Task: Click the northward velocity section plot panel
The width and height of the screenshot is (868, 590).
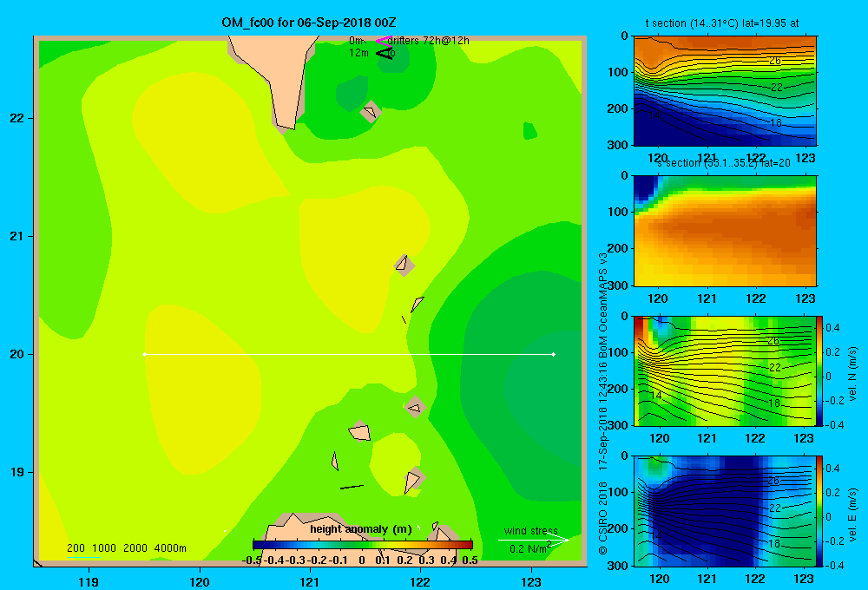Action: (x=725, y=370)
